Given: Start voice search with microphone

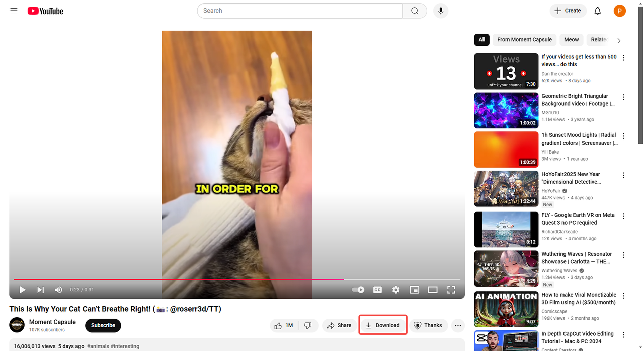Looking at the screenshot, I should pos(441,11).
